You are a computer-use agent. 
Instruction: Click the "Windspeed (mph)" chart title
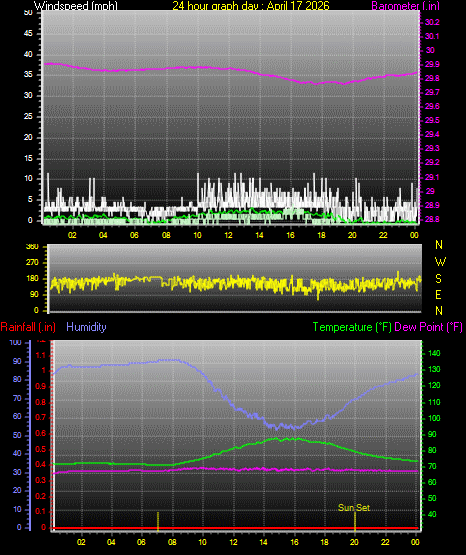click(x=75, y=6)
